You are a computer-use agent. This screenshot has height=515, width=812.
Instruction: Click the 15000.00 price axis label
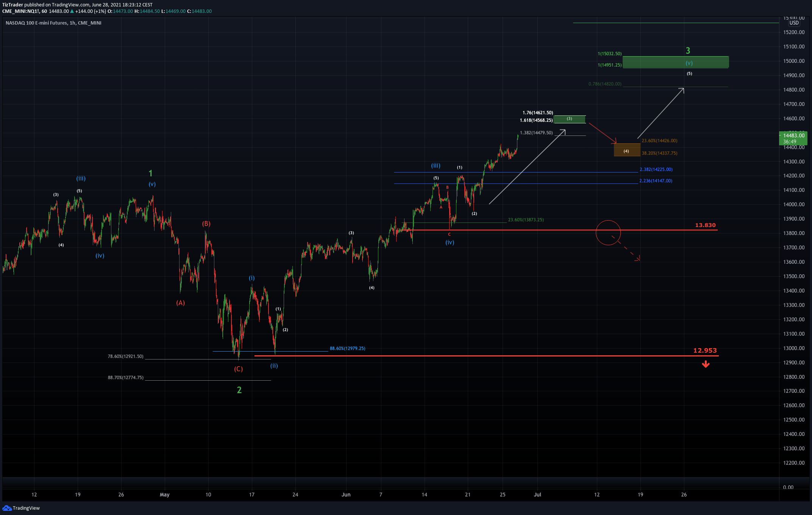[x=794, y=61]
